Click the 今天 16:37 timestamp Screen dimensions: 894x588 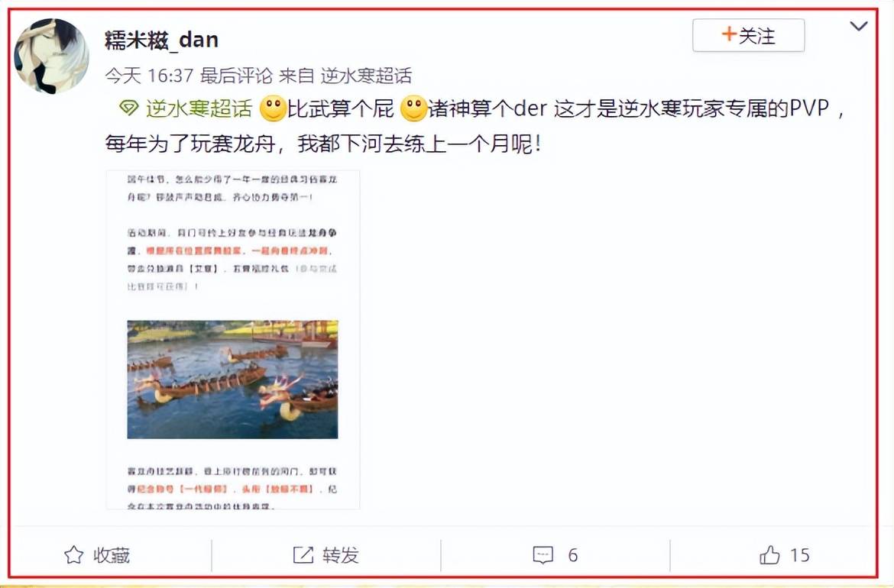click(149, 75)
